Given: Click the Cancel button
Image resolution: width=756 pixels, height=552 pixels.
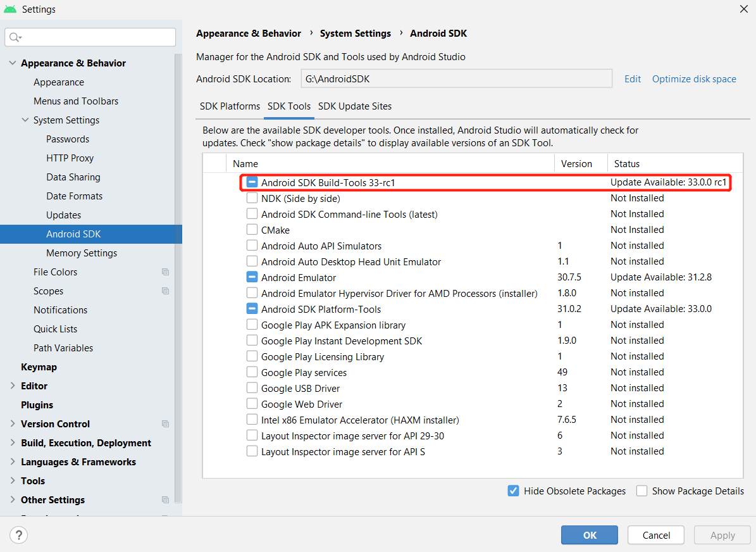Looking at the screenshot, I should click(655, 535).
